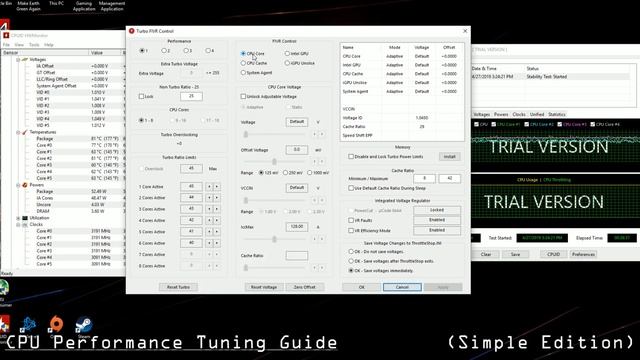Open the File menu in HWMonitor
Screen dimensions: 640x360
click(x=6, y=44)
